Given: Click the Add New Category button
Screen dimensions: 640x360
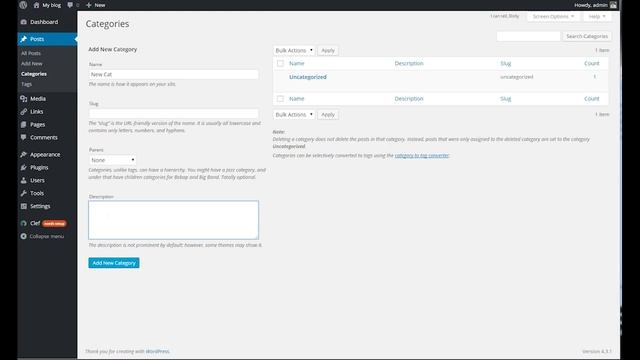Looking at the screenshot, I should click(114, 263).
